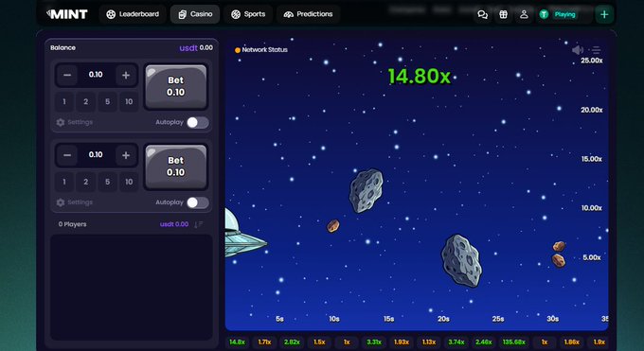Open the Leaderboard tab
Viewport: 644px width, 351px height.
(x=133, y=14)
